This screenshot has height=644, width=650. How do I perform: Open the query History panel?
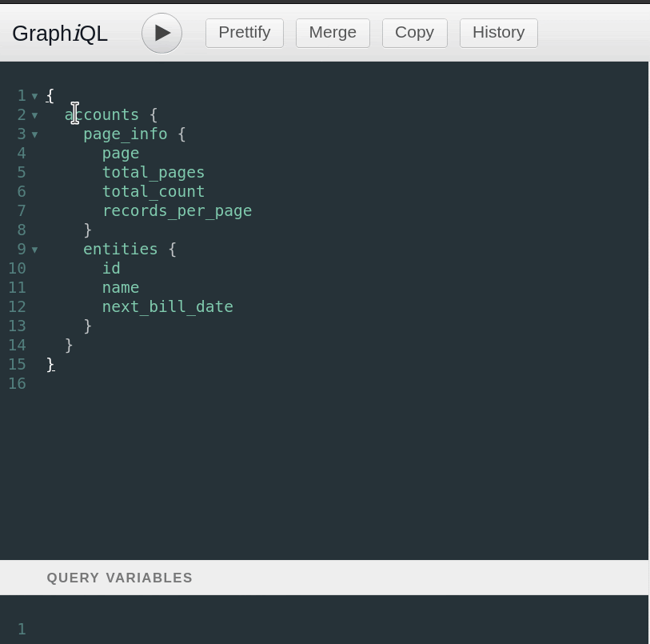tap(498, 32)
